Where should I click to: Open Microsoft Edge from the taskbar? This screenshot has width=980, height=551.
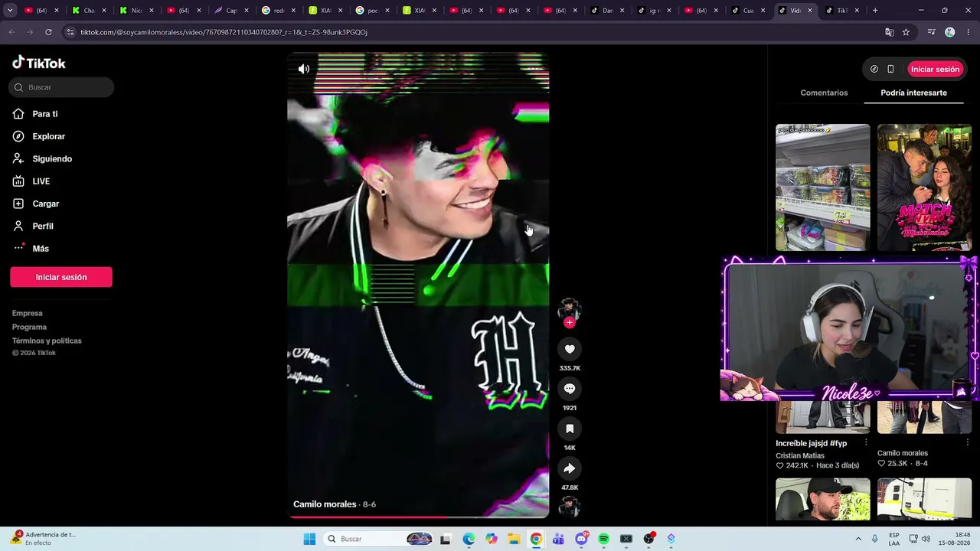coord(469,539)
